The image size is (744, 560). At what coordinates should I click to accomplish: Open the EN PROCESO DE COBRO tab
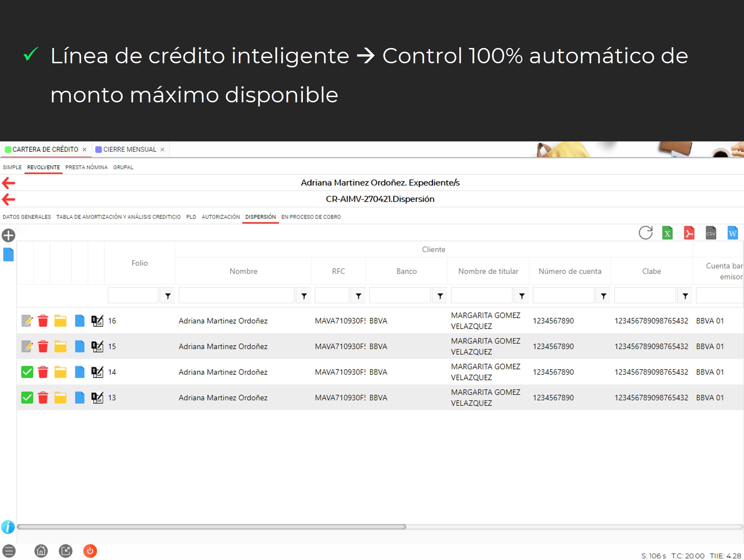[x=311, y=217]
